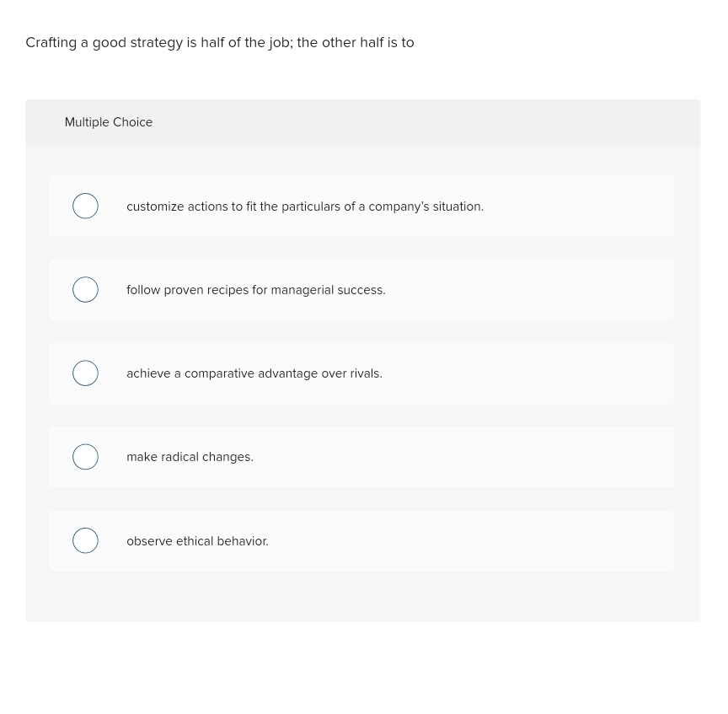
Task: Click the comparative advantage over rivals answer
Action: click(254, 373)
